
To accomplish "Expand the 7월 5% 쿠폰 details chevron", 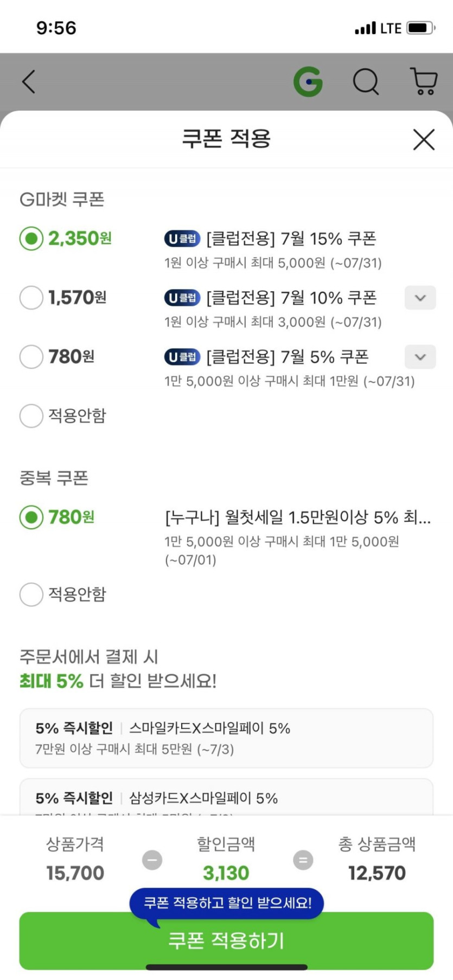I will point(420,357).
